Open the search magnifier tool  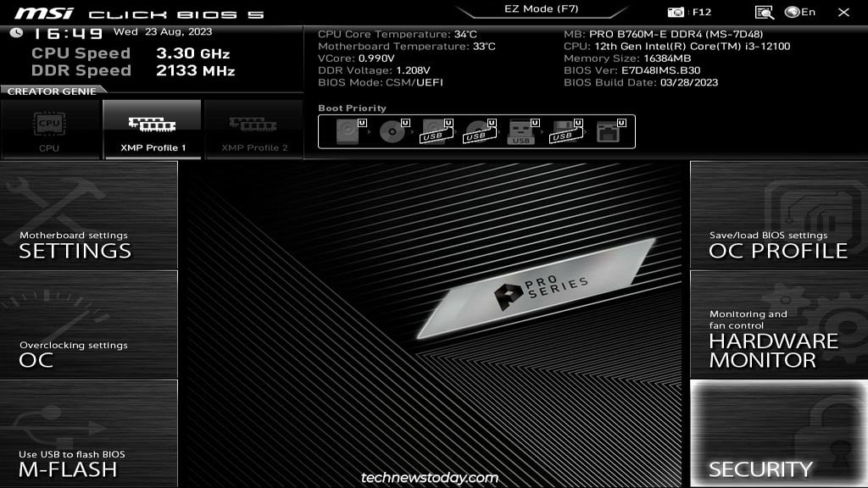pyautogui.click(x=765, y=10)
